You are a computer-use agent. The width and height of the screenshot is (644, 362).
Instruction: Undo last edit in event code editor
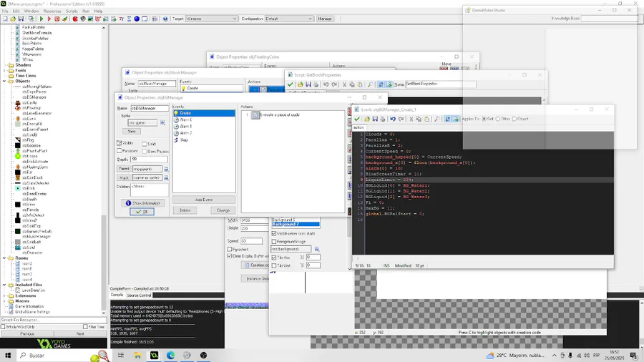click(393, 119)
